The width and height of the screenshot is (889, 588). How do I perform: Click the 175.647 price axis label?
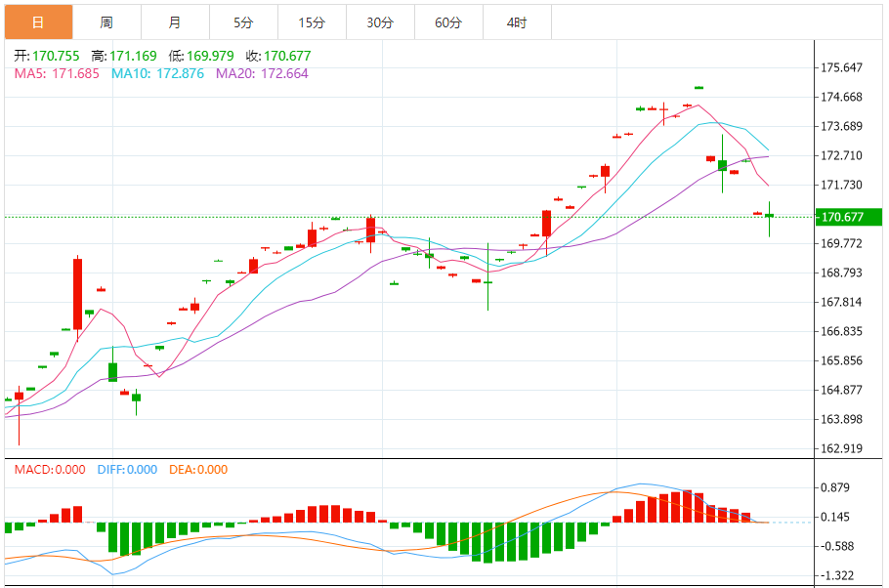click(842, 67)
